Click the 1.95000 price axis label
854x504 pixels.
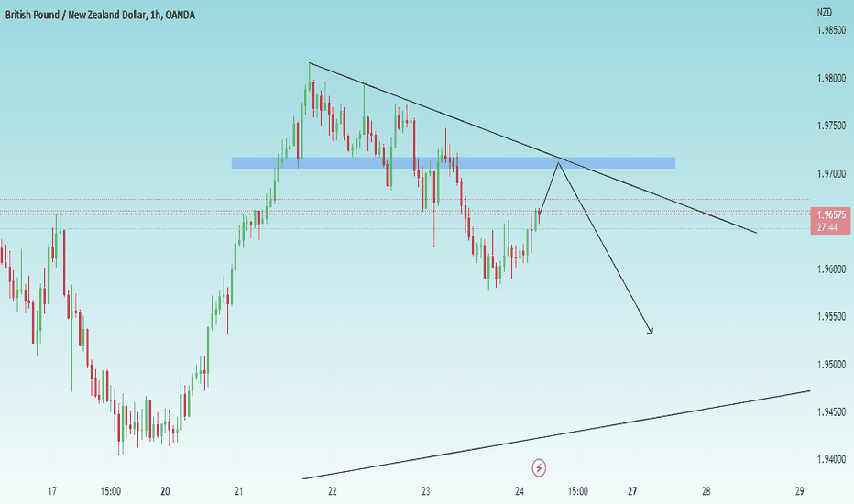(831, 365)
